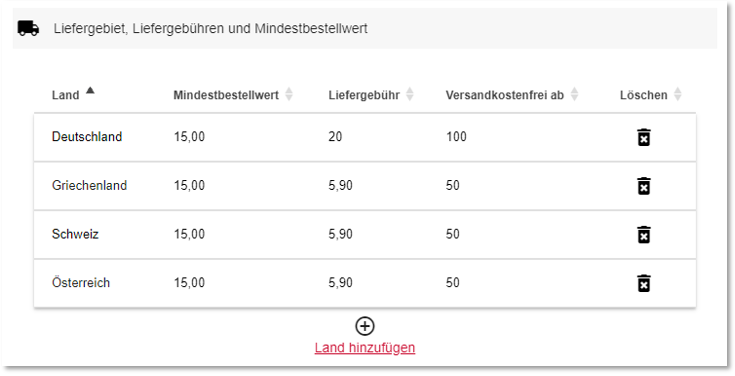This screenshot has height=376, width=735.
Task: Click Schweiz Liefergebühr 5,90 cell
Action: coord(340,234)
